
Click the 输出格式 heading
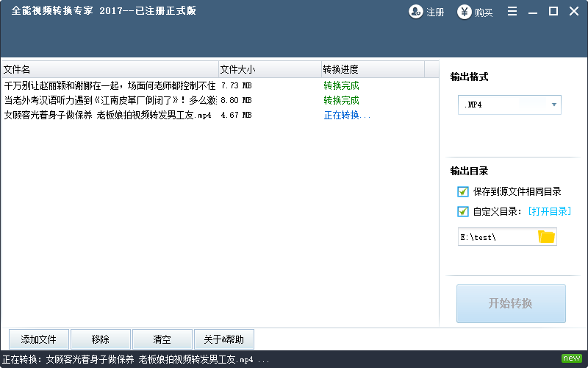(x=469, y=77)
